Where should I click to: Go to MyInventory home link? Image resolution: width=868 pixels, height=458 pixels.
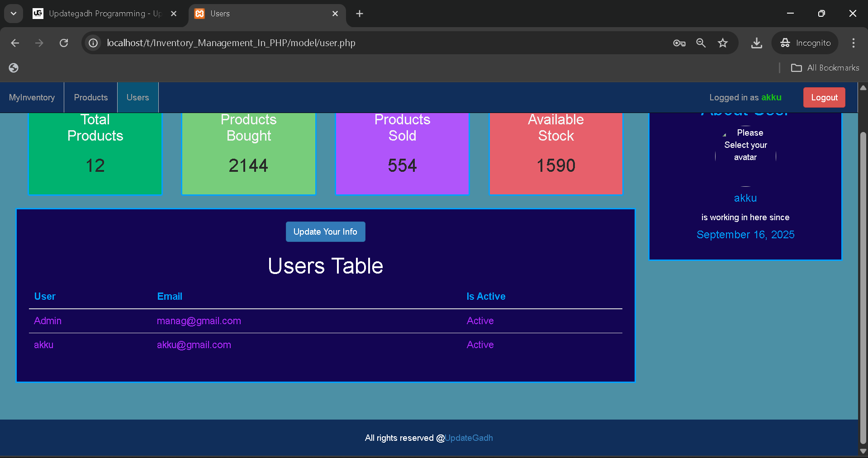pos(32,98)
